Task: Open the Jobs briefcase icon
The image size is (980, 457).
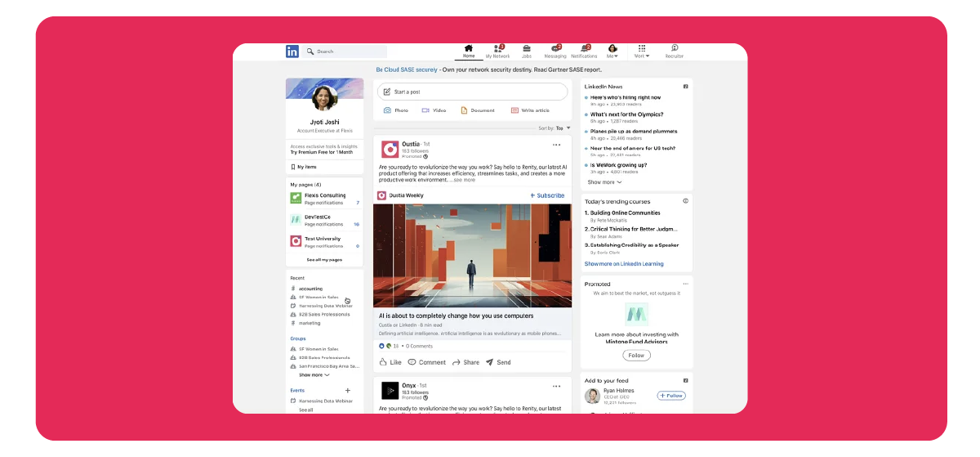Action: click(527, 48)
